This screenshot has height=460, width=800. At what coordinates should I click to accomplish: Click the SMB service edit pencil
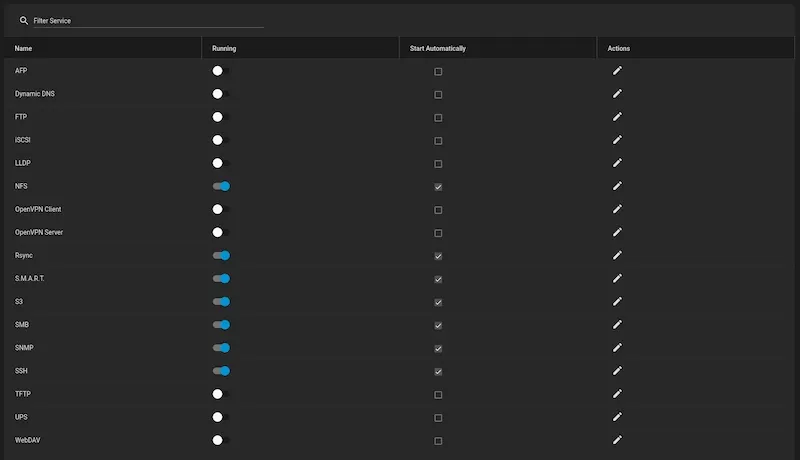(617, 325)
